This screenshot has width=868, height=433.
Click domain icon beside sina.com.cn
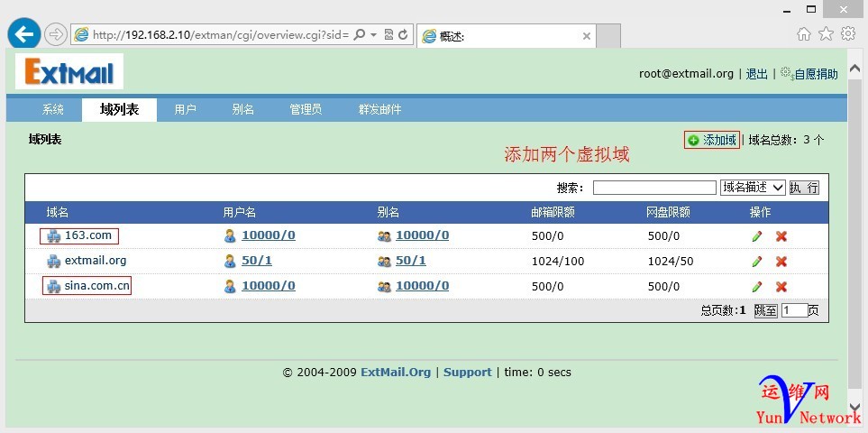click(x=54, y=286)
